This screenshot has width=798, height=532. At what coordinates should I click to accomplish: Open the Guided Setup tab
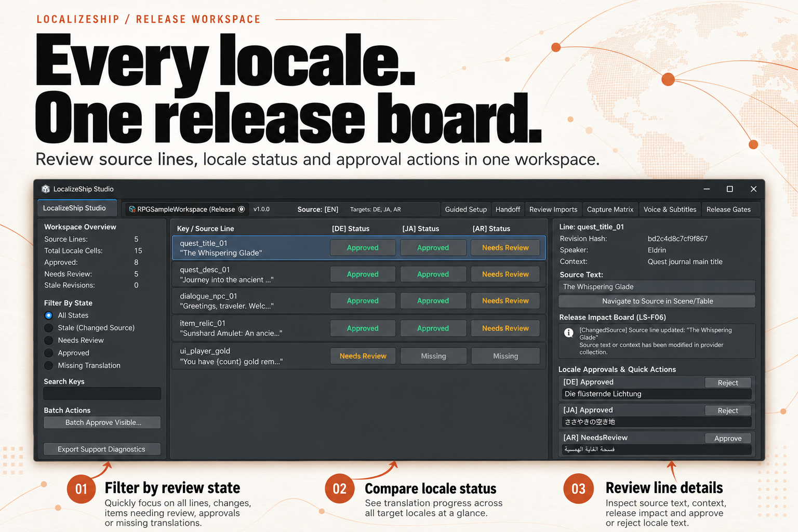coord(466,209)
